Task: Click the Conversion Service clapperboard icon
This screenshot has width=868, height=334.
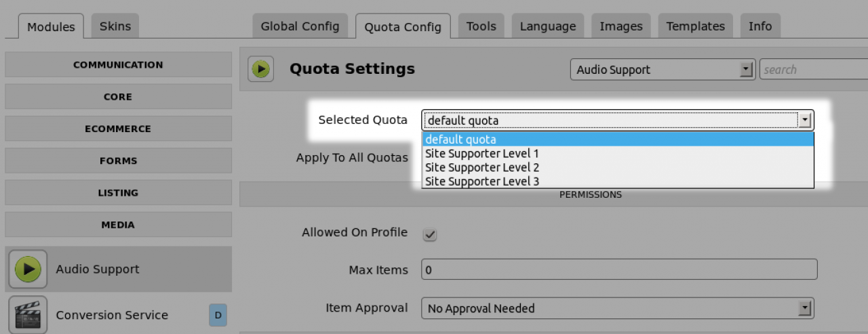Action: click(28, 314)
